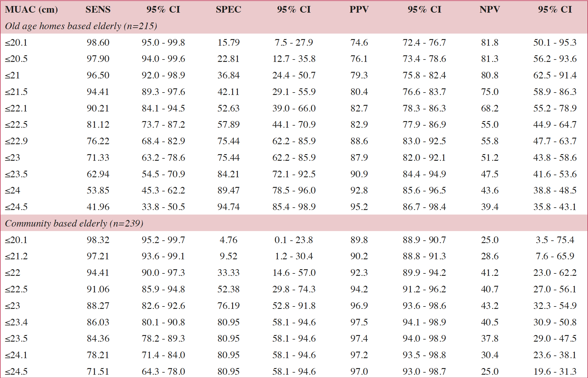The height and width of the screenshot is (378, 588).
Task: Click the PPV value 74.6
Action: (x=359, y=42)
